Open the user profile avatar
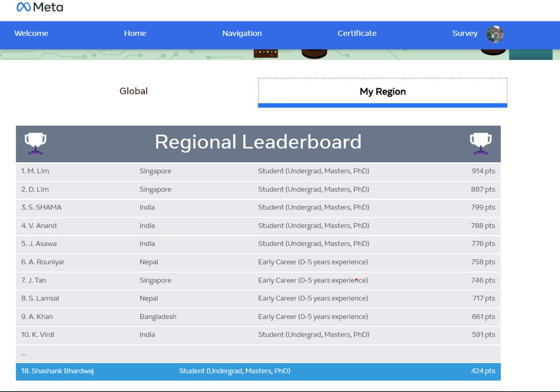560x392 pixels. [x=495, y=34]
